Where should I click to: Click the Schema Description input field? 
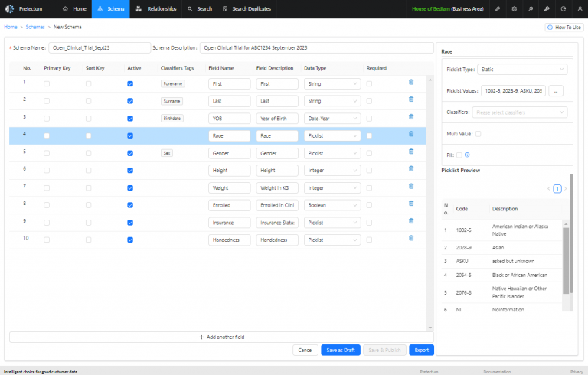pos(316,47)
